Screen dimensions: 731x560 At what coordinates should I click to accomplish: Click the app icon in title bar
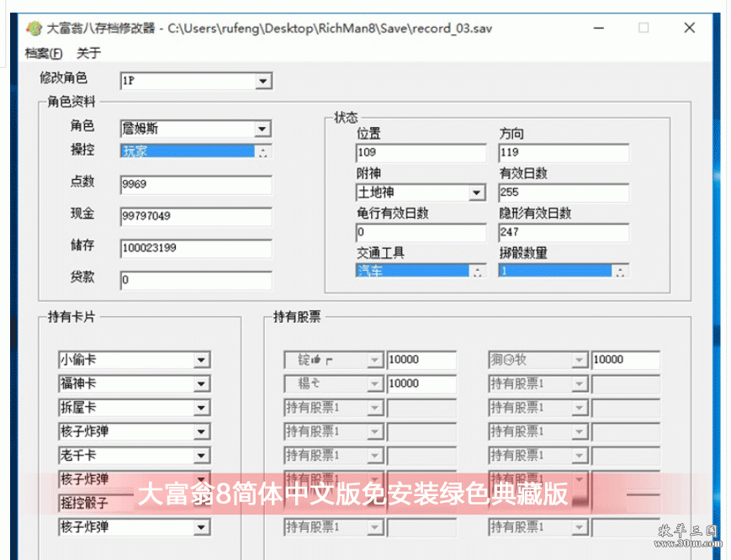pos(34,29)
